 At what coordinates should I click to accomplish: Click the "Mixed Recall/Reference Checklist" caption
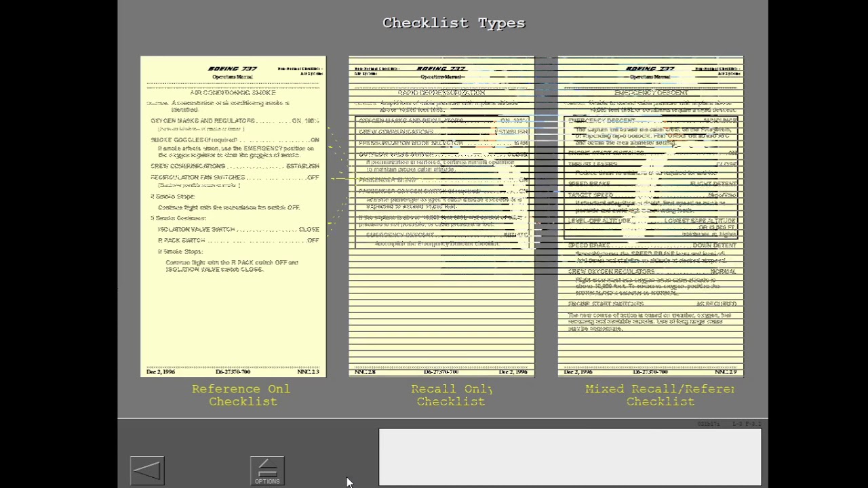(660, 395)
